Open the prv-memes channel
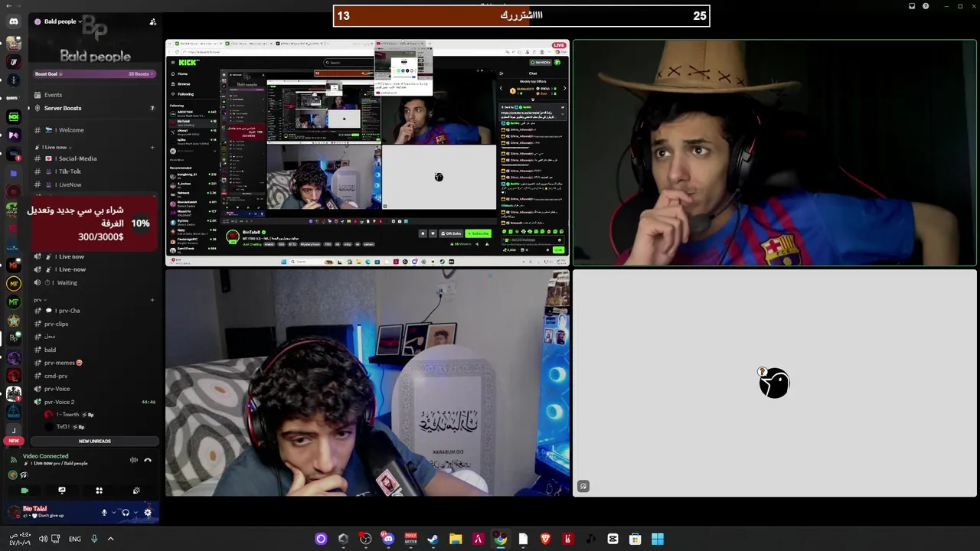The width and height of the screenshot is (980, 551). (x=95, y=363)
